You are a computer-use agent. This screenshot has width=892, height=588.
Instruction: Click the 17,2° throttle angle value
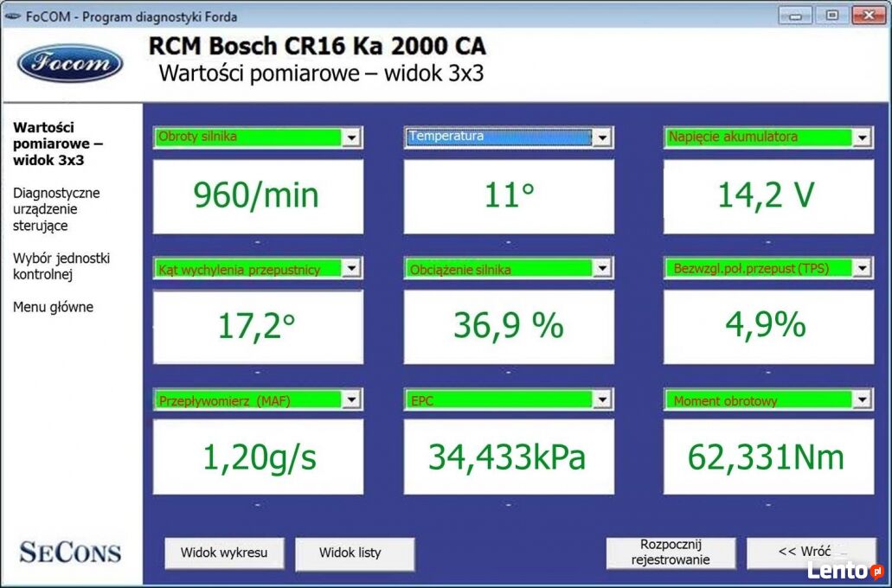[x=259, y=327]
